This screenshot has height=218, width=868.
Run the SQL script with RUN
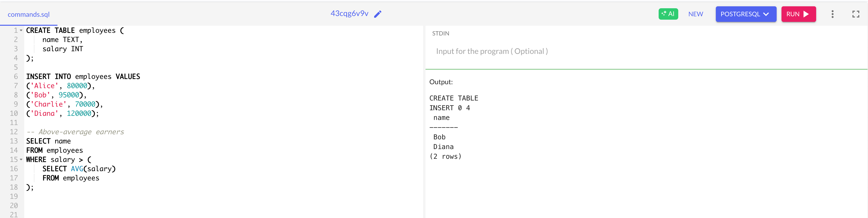point(799,14)
